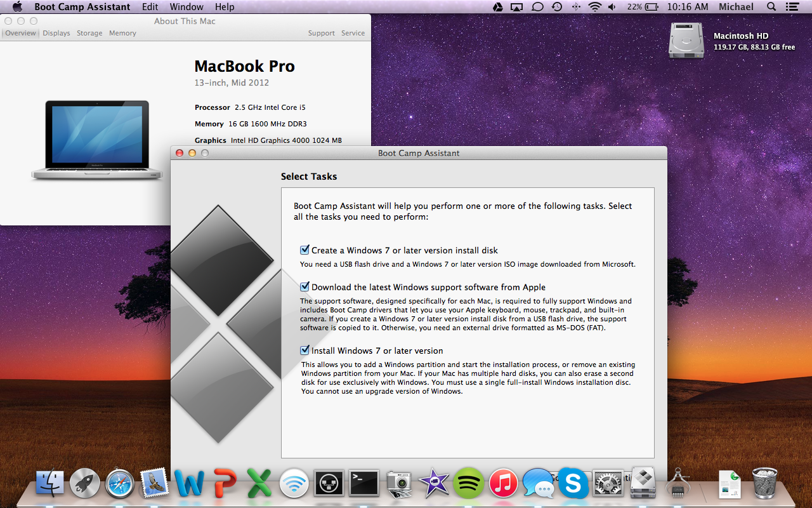Close the Boot Camp Assistant window
The image size is (812, 508).
[179, 153]
